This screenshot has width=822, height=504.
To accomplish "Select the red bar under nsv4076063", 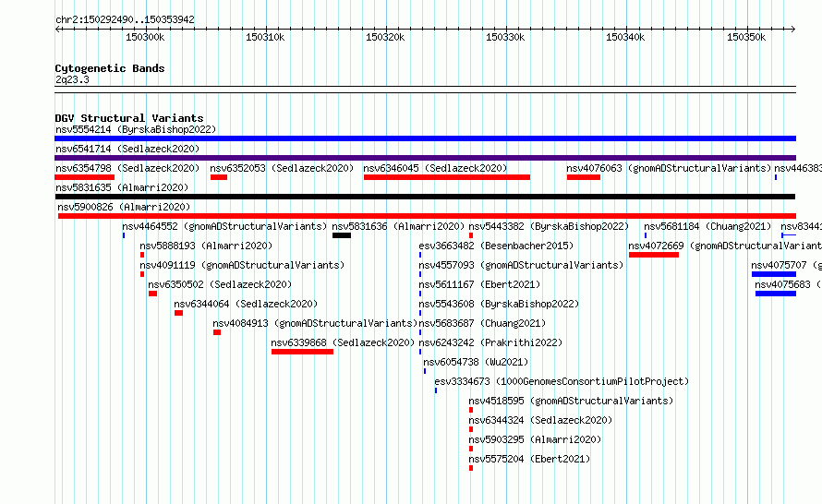I will tap(584, 177).
